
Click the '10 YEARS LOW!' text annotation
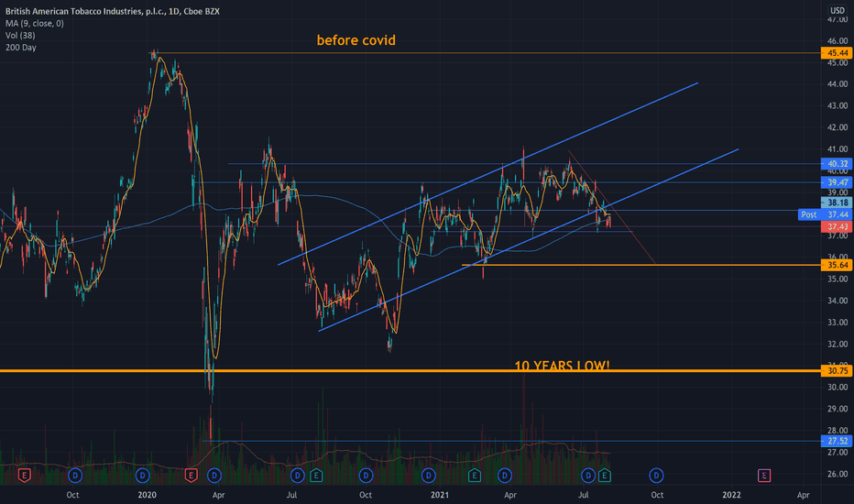pyautogui.click(x=562, y=366)
